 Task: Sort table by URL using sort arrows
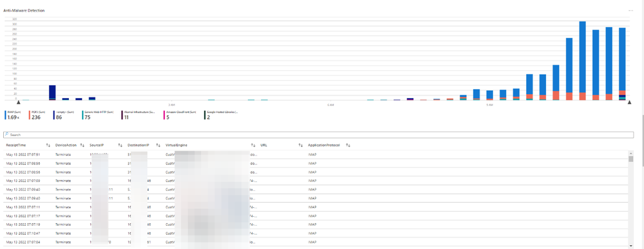(301, 145)
